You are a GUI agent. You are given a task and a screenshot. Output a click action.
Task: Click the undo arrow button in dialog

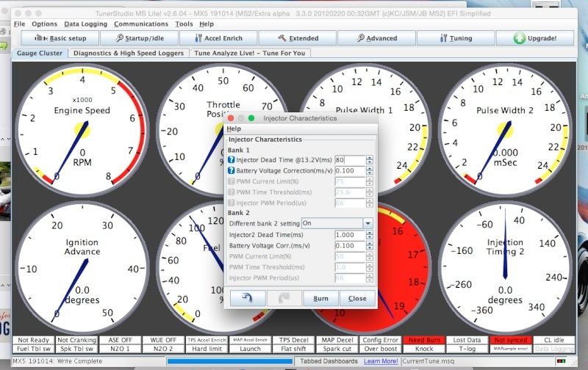(248, 299)
